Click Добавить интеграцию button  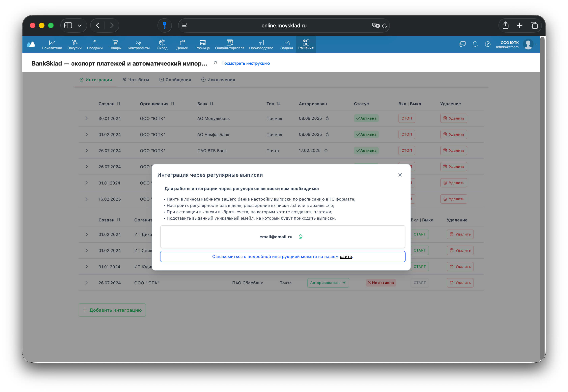tap(112, 310)
